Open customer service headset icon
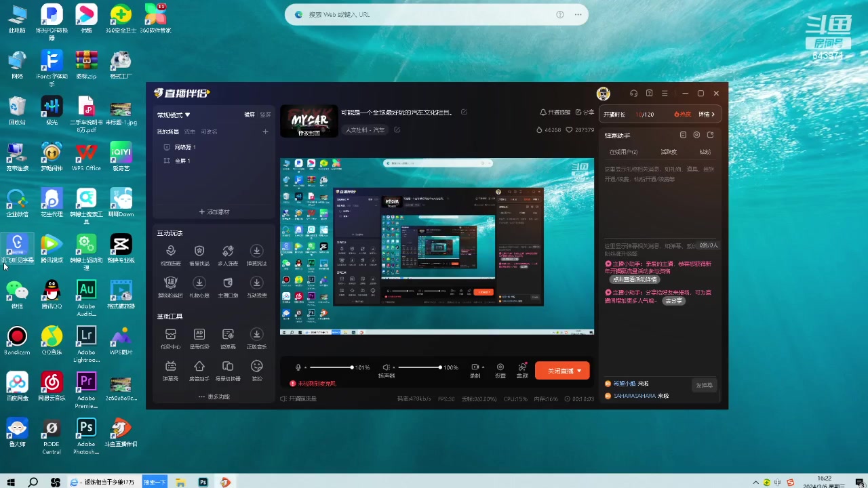868x488 pixels. pyautogui.click(x=633, y=94)
